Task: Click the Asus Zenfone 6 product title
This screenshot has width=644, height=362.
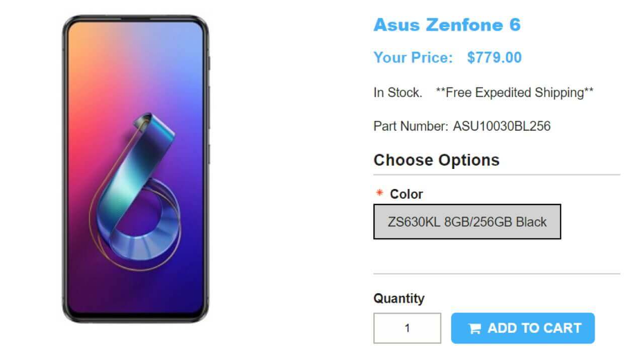Action: tap(447, 25)
